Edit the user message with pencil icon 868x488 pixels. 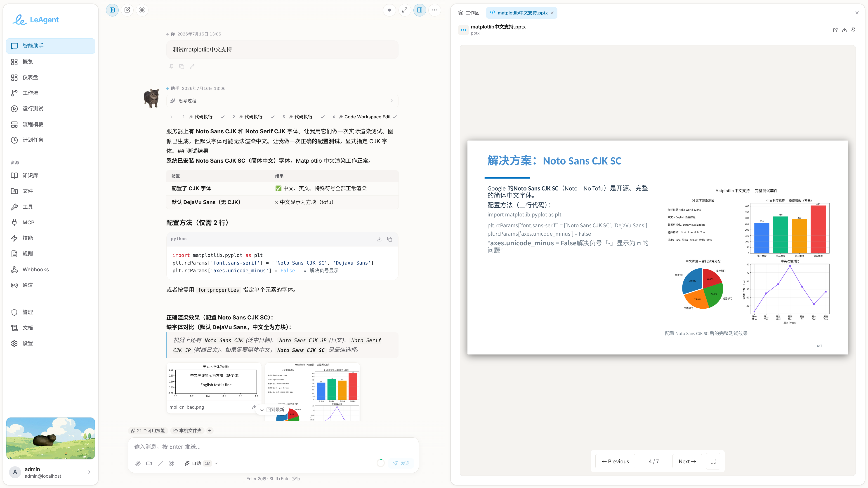point(192,66)
